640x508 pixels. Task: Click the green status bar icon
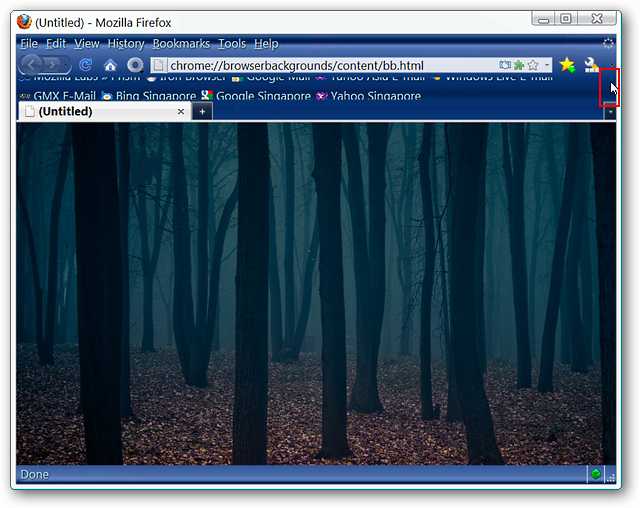pos(596,474)
